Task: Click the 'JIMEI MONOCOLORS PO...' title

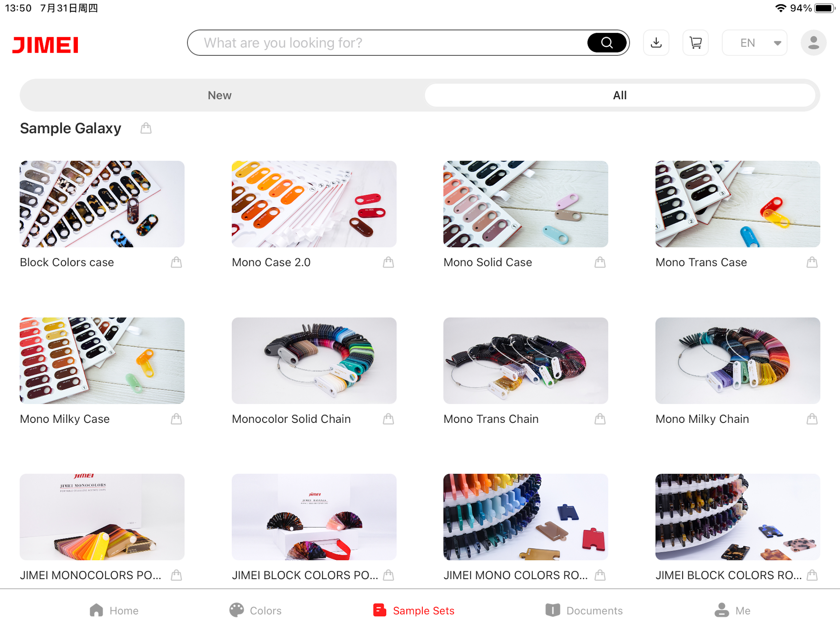Action: click(90, 575)
